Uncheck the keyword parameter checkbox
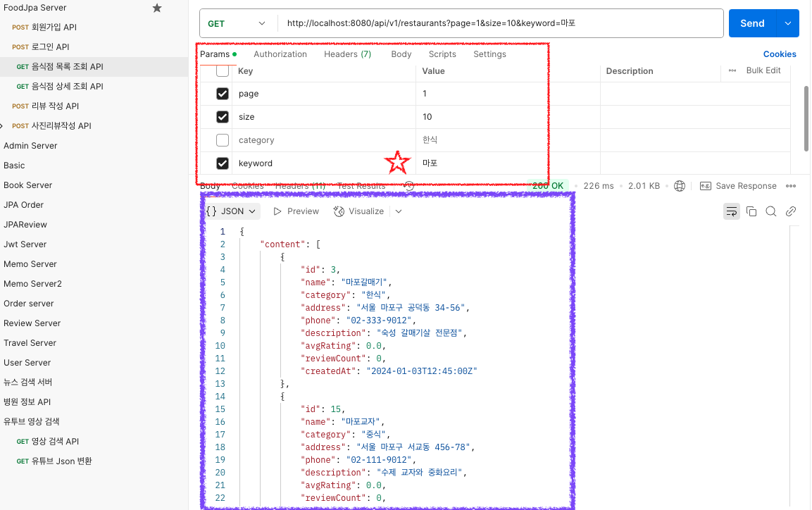Viewport: 812px width, 510px height. click(222, 163)
